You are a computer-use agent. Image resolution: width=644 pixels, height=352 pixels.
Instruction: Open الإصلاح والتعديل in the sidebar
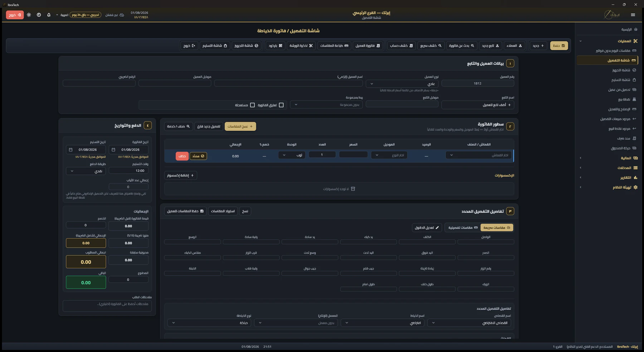pyautogui.click(x=608, y=109)
